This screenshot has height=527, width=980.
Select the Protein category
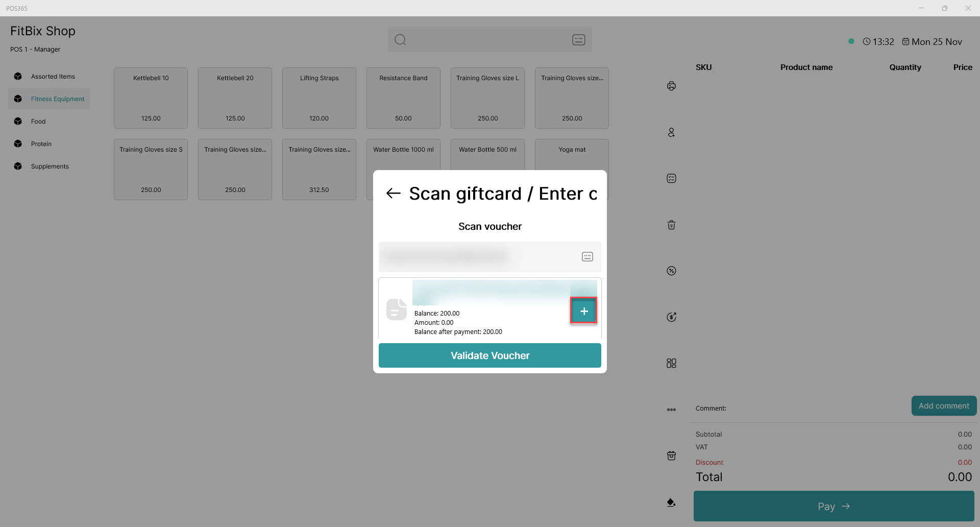pyautogui.click(x=49, y=144)
